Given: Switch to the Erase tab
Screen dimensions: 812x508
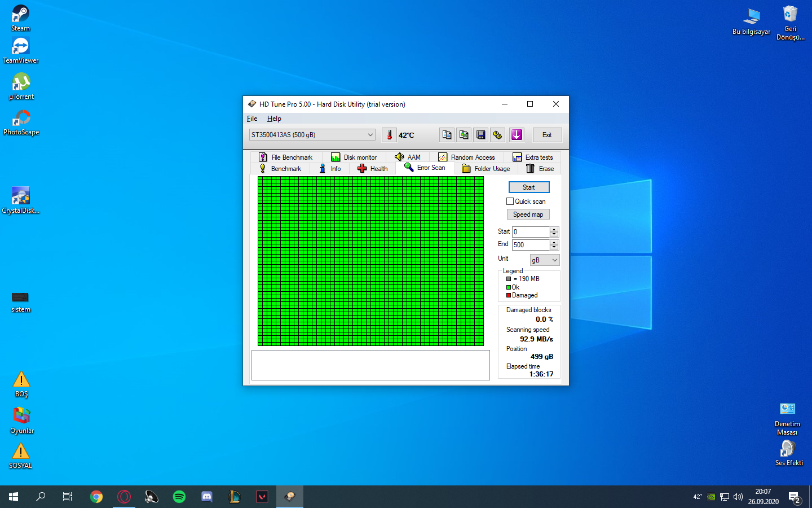Looking at the screenshot, I should 540,168.
